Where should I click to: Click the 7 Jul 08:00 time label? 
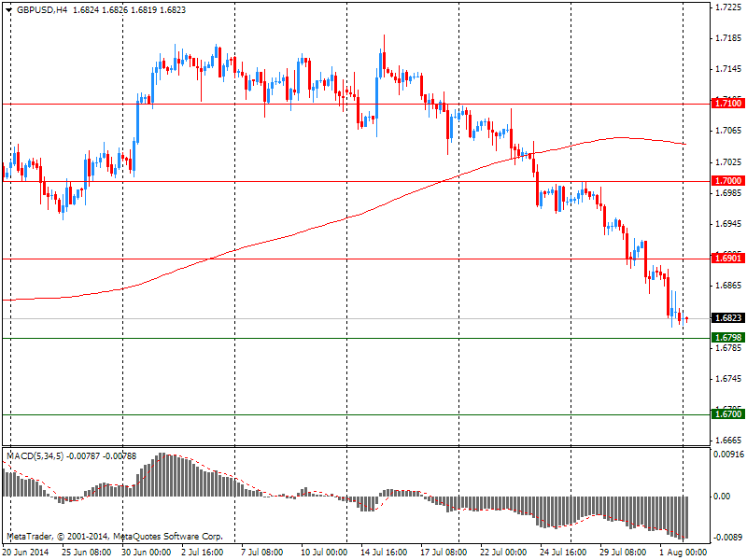(262, 553)
